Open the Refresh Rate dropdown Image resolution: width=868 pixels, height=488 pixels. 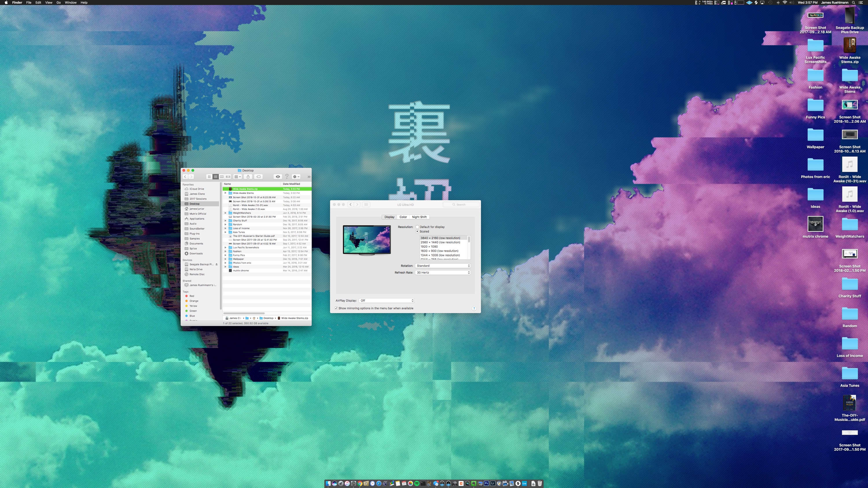[x=443, y=273]
